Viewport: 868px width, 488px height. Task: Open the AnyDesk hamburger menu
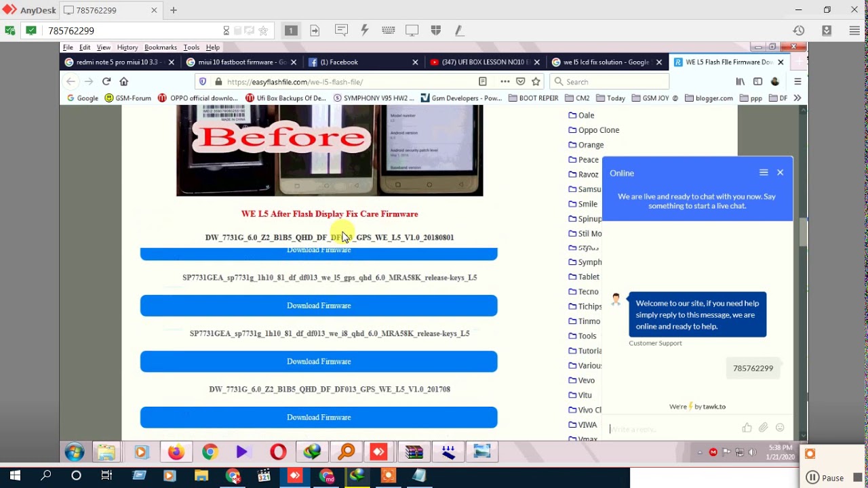tap(854, 30)
